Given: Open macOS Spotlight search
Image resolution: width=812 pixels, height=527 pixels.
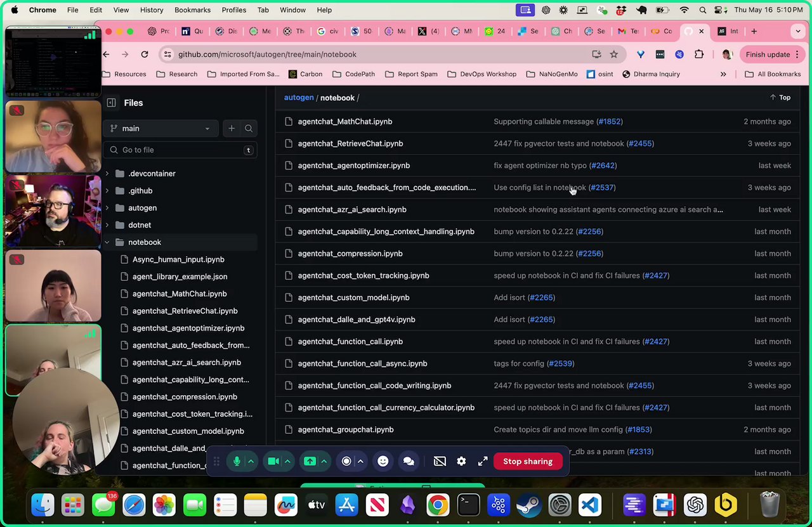Looking at the screenshot, I should pyautogui.click(x=703, y=10).
